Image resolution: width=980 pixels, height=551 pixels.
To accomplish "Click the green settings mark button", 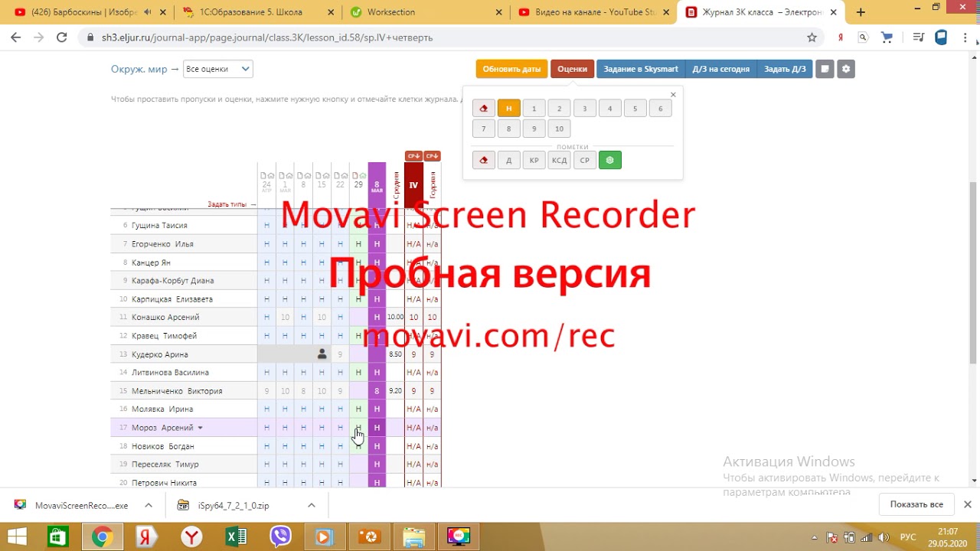I will pos(610,161).
